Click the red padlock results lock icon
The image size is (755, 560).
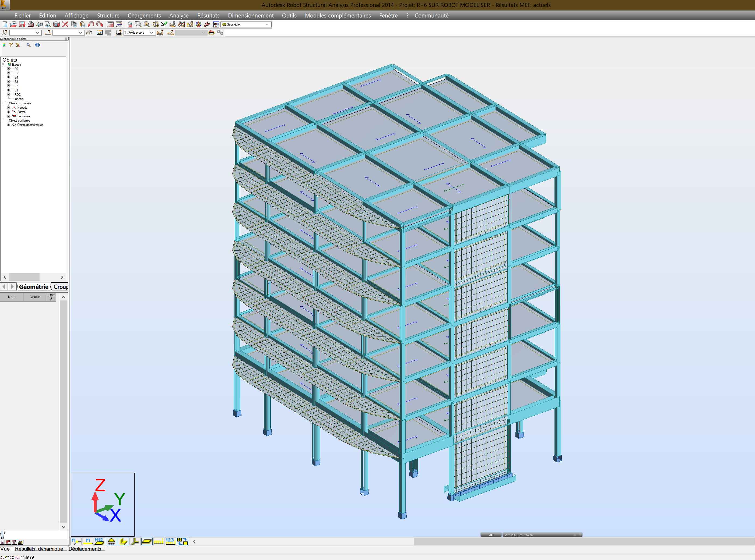pyautogui.click(x=129, y=24)
